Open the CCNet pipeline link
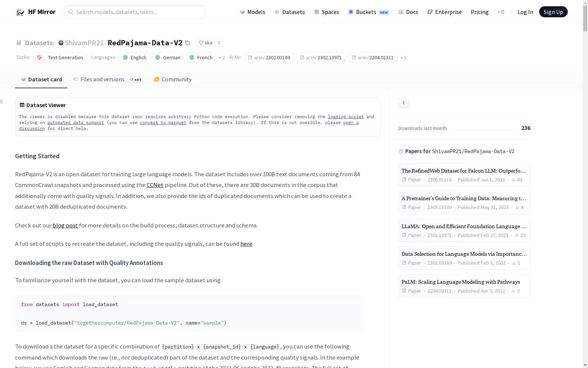The height and width of the screenshot is (368, 588). click(x=155, y=185)
